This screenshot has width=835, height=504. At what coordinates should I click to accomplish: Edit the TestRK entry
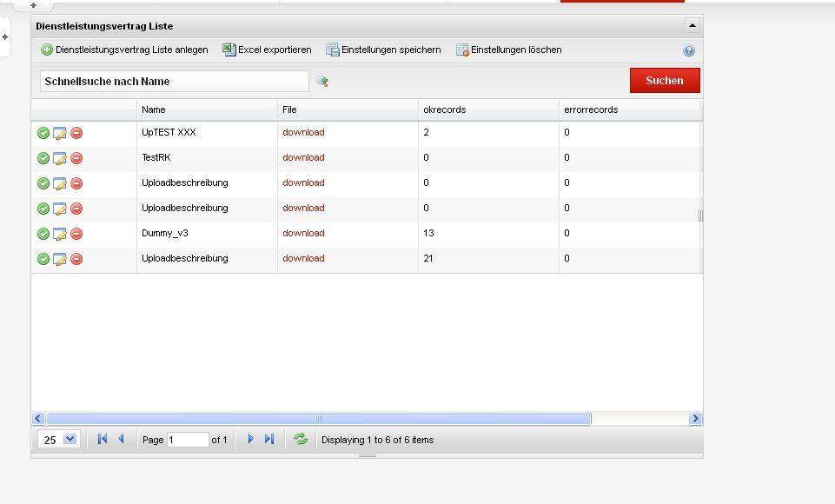60,158
